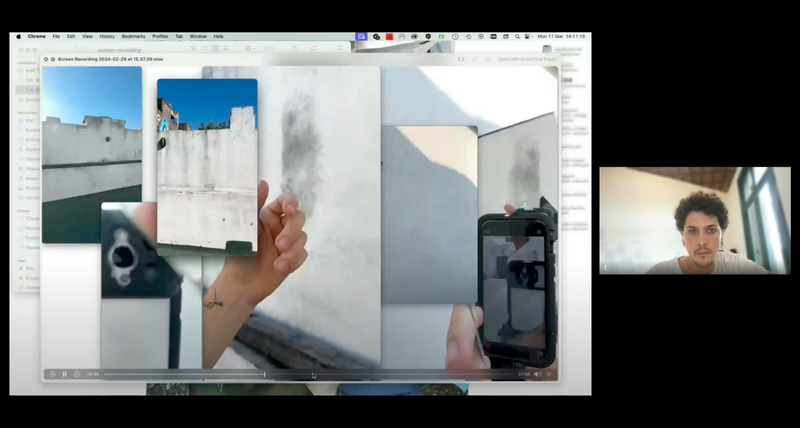The image size is (800, 428).
Task: Open the Apple menu
Action: coord(19,37)
